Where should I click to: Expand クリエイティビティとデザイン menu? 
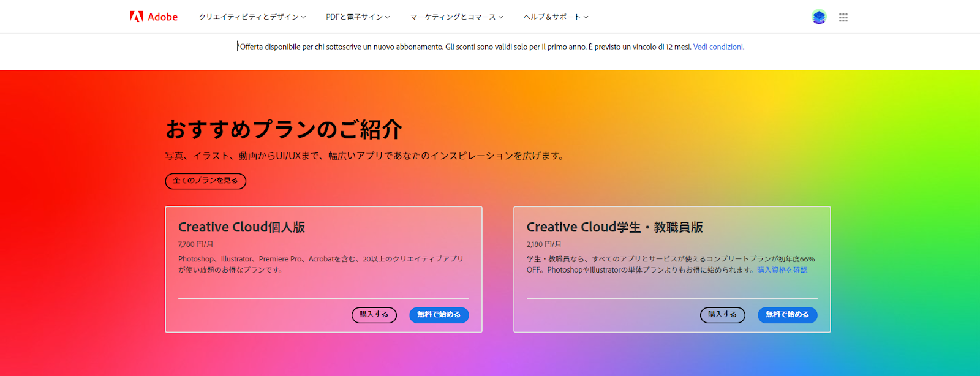(x=252, y=17)
